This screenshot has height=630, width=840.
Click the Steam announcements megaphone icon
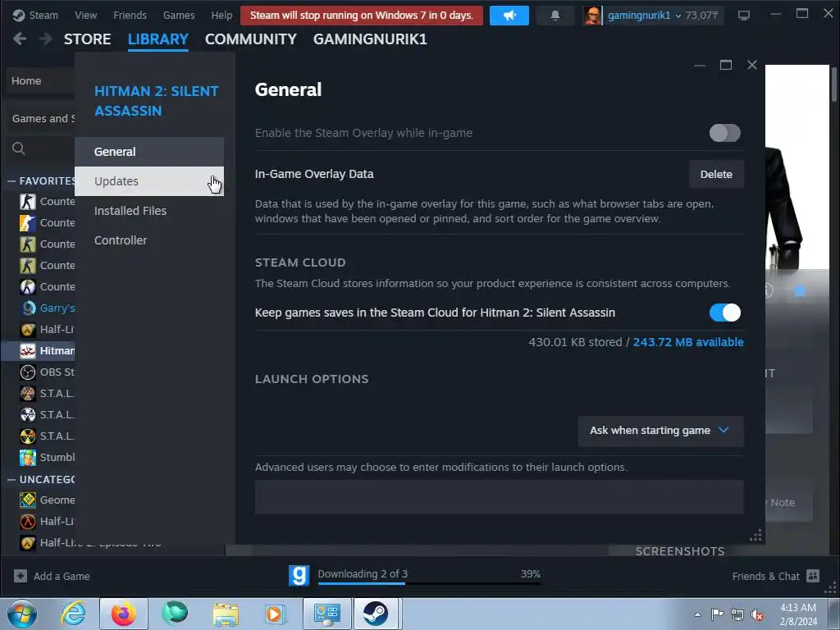coord(509,16)
